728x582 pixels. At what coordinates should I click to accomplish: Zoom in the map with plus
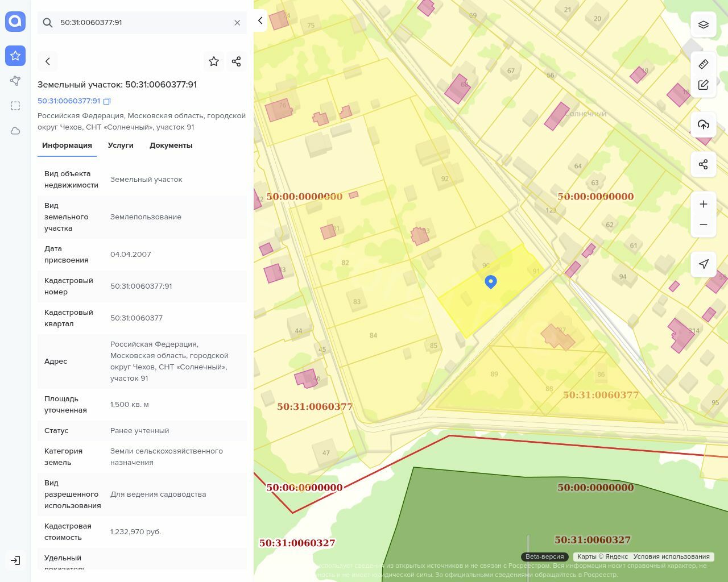coord(704,204)
